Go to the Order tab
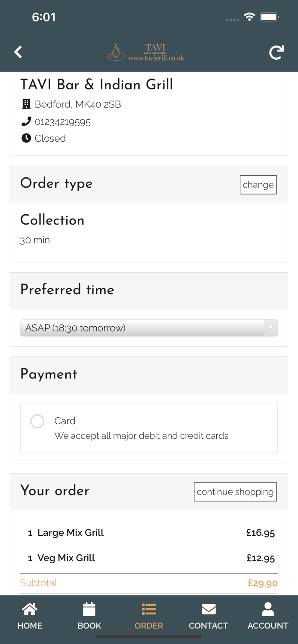The height and width of the screenshot is (644, 298). pos(149,615)
